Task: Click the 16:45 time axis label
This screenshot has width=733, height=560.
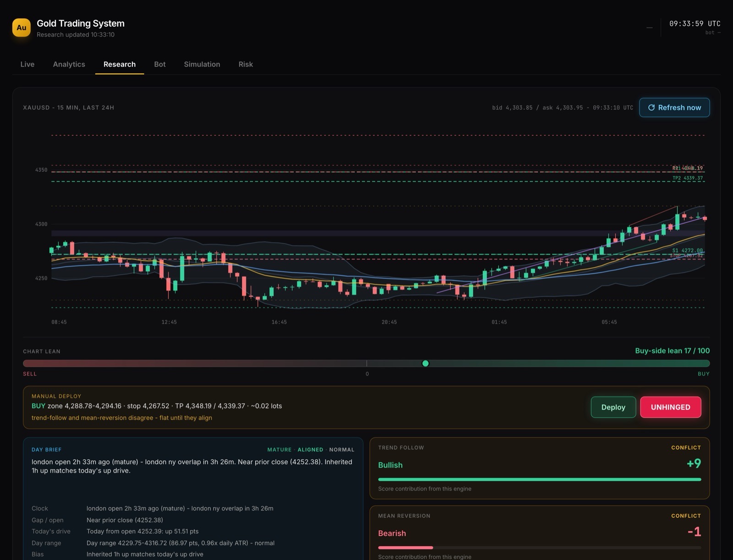Action: click(x=279, y=322)
